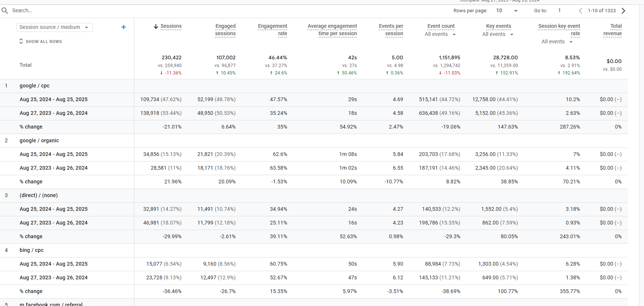Open the Rows per page dropdown
The image size is (644, 306).
pyautogui.click(x=507, y=11)
